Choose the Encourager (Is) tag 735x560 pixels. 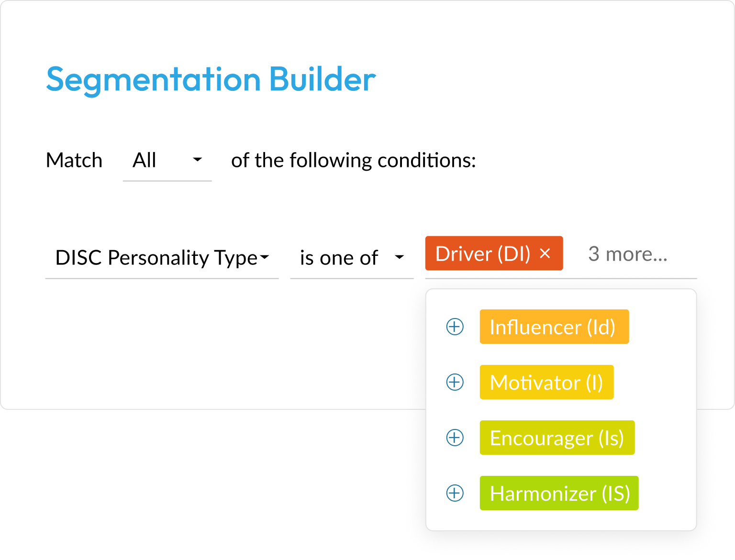coord(557,438)
